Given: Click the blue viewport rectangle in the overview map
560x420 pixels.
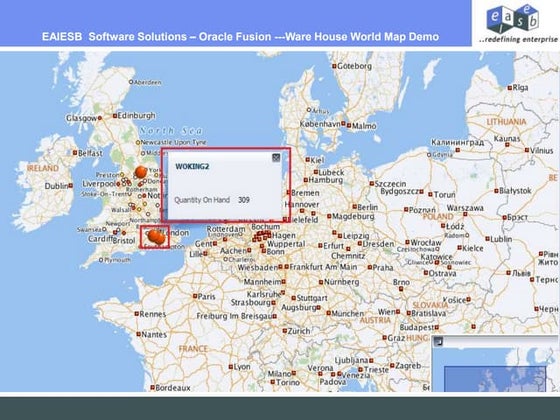Looking at the screenshot, I should point(495,379).
